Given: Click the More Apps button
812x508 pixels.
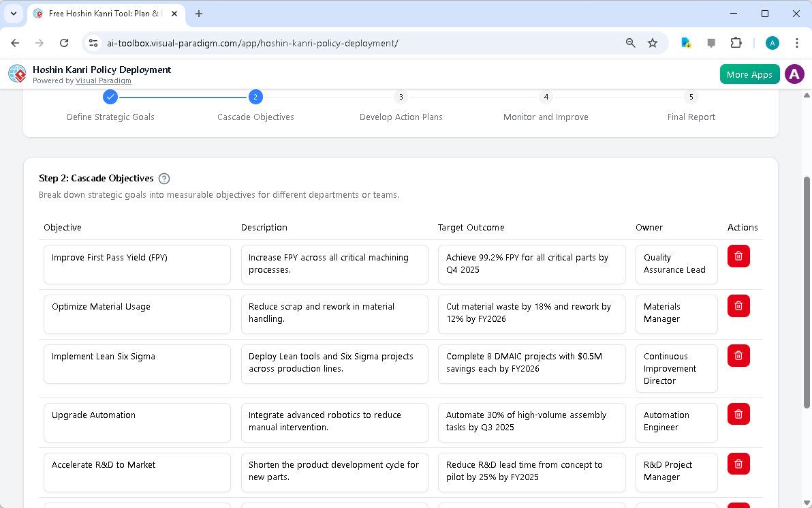Looking at the screenshot, I should click(749, 74).
